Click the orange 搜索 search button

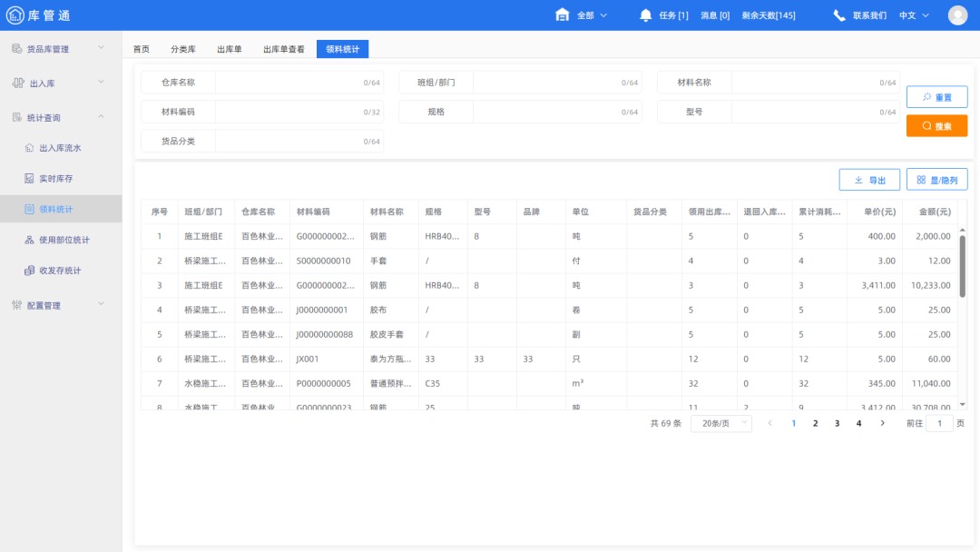click(x=936, y=125)
